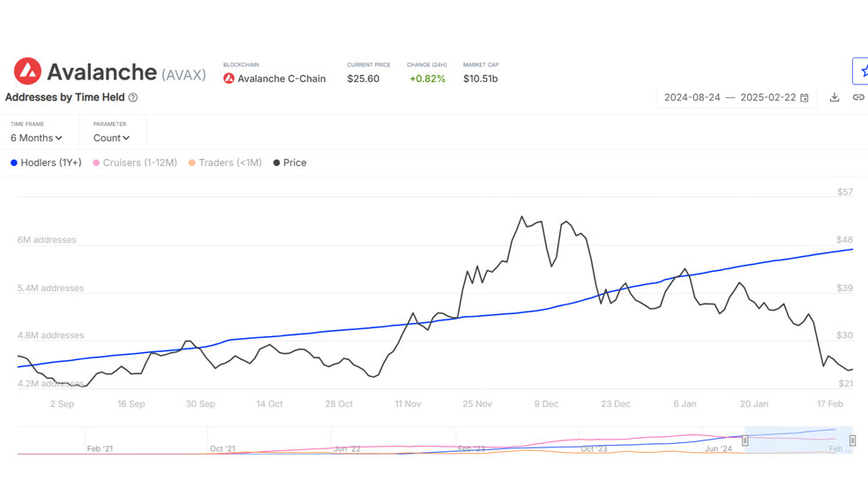Click the Avalanche title text
The image size is (868, 489).
(x=101, y=72)
